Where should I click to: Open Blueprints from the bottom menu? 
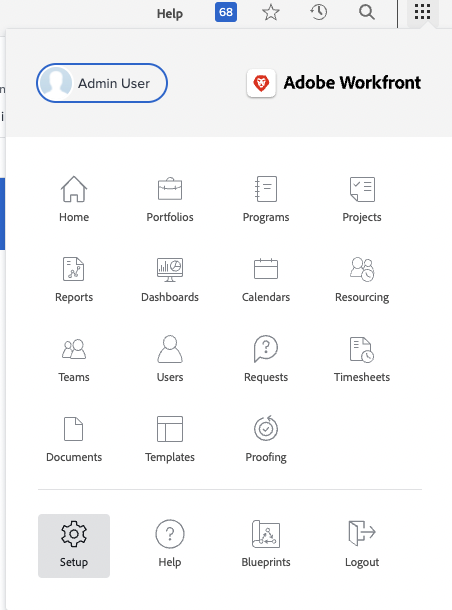[x=266, y=546]
